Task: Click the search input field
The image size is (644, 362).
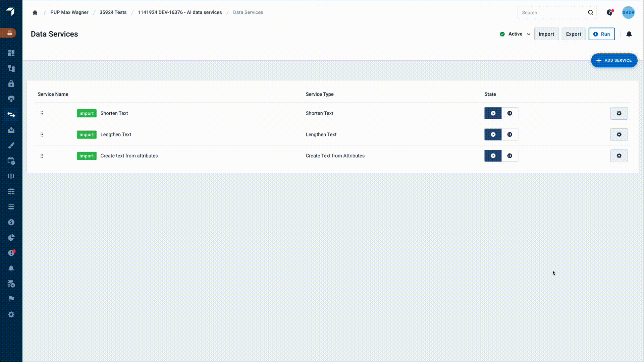Action: coord(555,12)
